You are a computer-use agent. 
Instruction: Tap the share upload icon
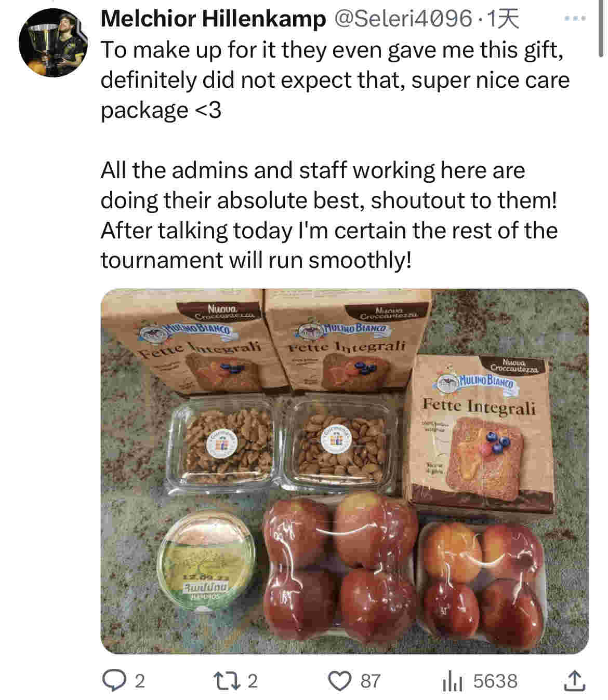click(575, 681)
